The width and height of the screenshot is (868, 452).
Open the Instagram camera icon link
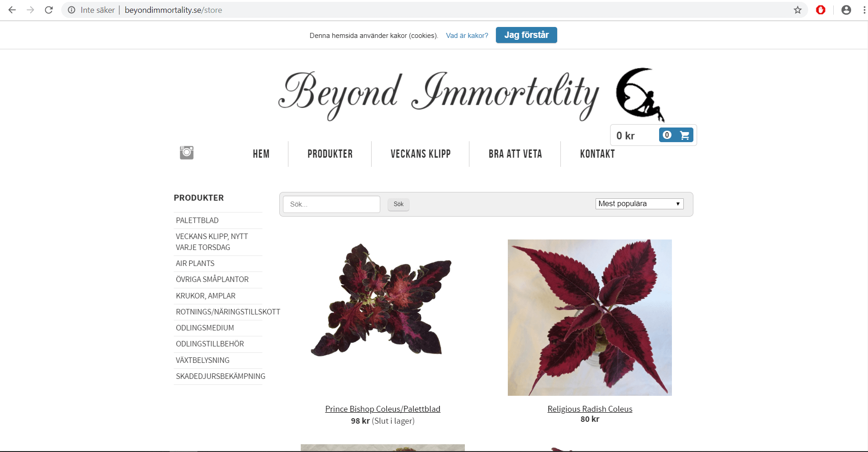186,153
